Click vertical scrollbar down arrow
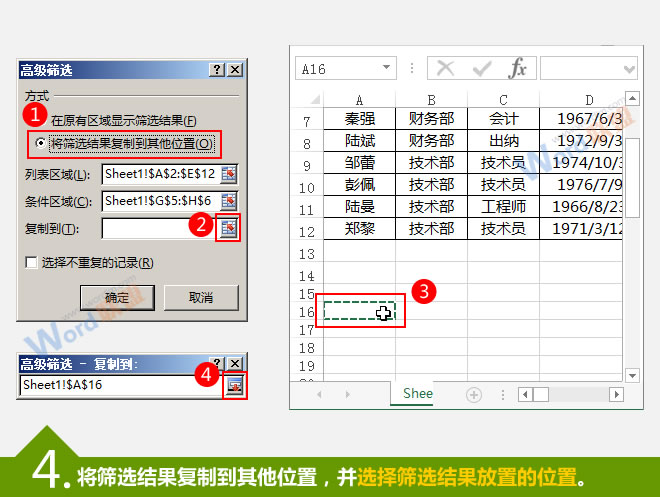Screen dimensions: 660x497 632,375
